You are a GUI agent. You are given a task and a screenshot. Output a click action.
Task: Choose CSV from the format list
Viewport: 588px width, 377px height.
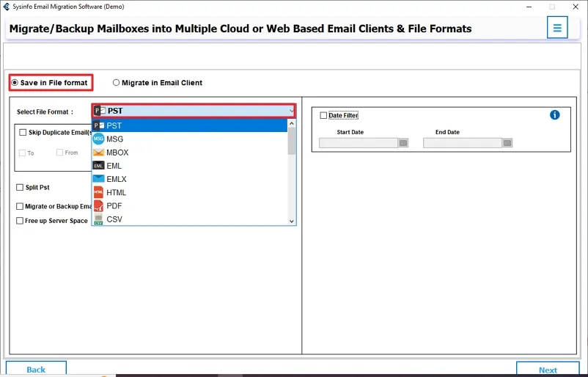pos(190,219)
